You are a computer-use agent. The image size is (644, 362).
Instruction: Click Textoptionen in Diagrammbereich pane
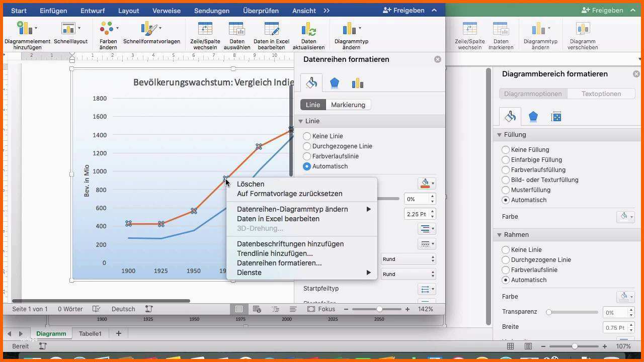tap(601, 94)
